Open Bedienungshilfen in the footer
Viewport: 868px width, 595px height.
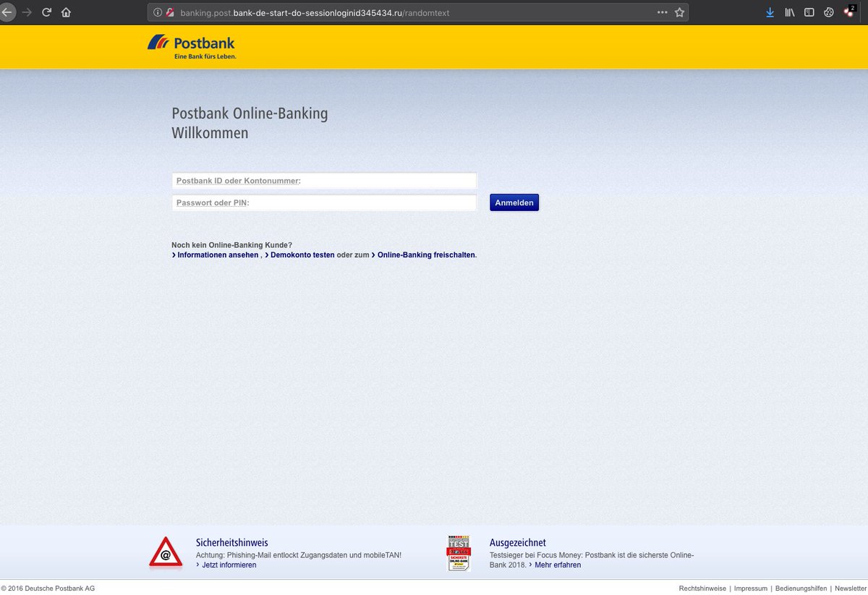pyautogui.click(x=800, y=588)
